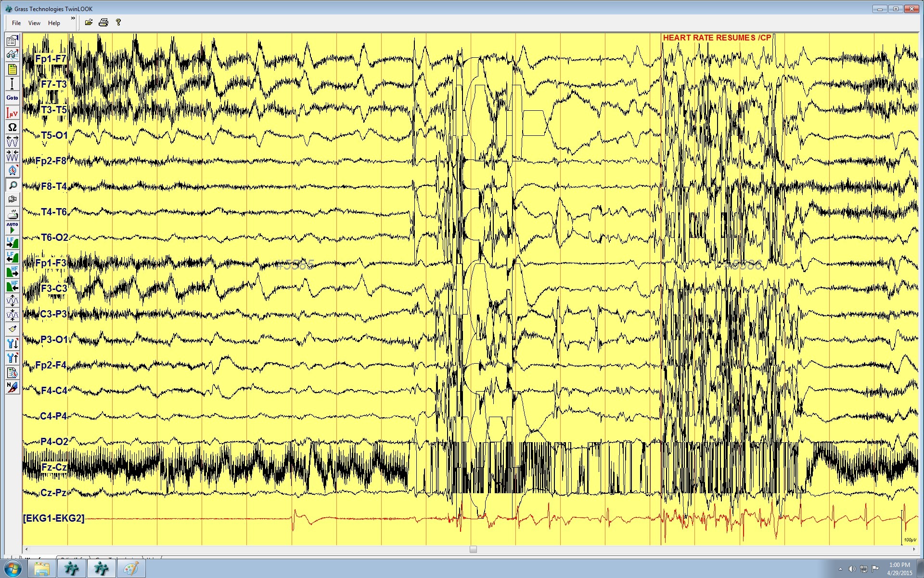Click the Goto button in sidebar
The width and height of the screenshot is (924, 578).
coord(12,98)
